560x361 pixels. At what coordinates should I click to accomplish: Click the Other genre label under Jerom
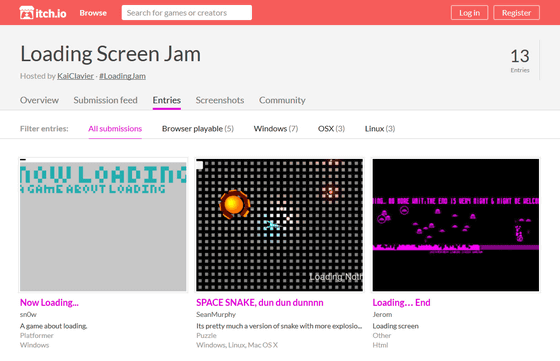[x=382, y=336]
